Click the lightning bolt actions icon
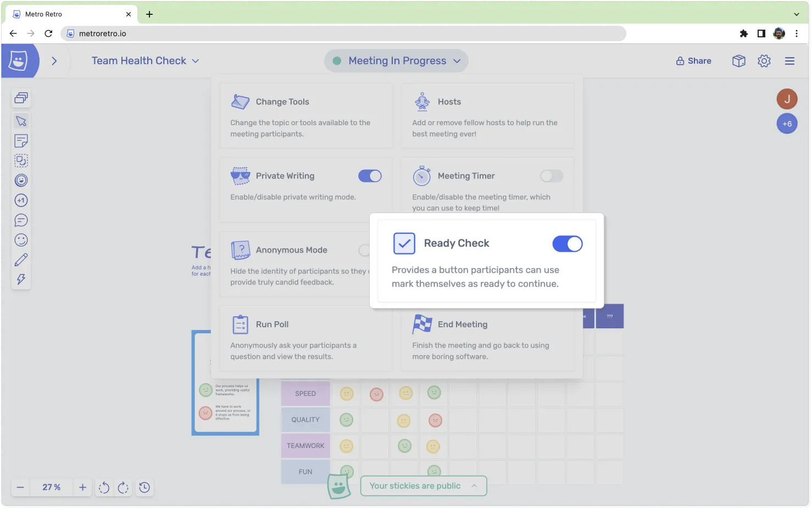This screenshot has height=509, width=812. 21,279
